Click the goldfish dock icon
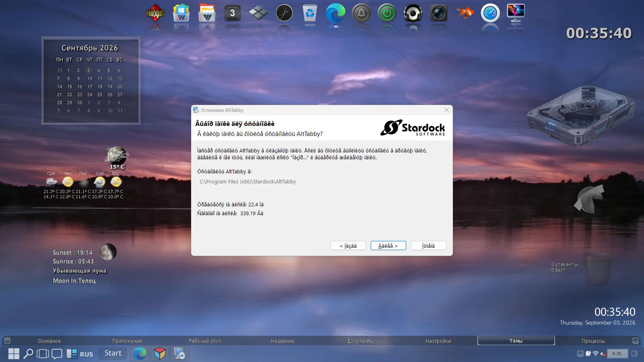The image size is (644, 362). pos(464,14)
